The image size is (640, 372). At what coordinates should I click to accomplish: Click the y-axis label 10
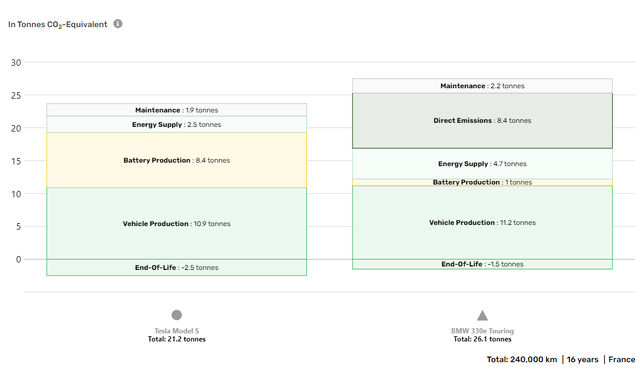[16, 194]
